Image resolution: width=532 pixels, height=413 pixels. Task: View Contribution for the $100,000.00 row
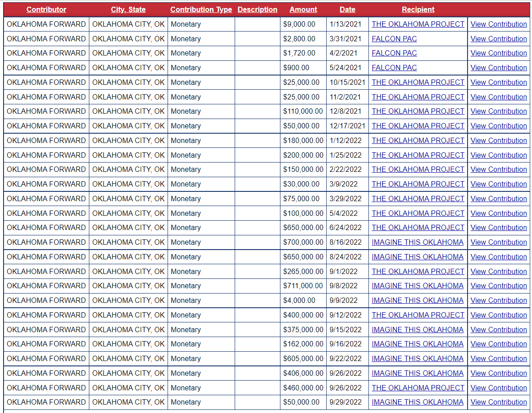(x=499, y=213)
